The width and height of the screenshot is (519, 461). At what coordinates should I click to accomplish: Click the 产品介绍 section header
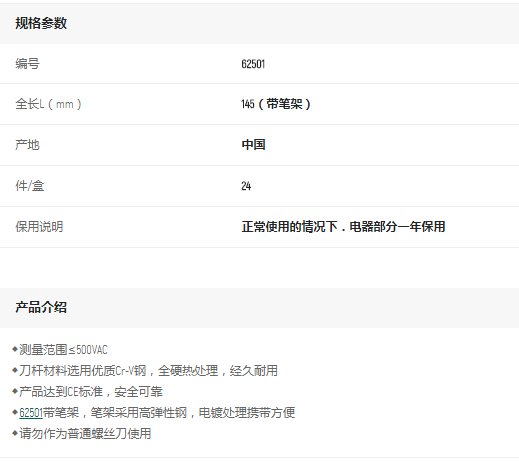tap(41, 307)
